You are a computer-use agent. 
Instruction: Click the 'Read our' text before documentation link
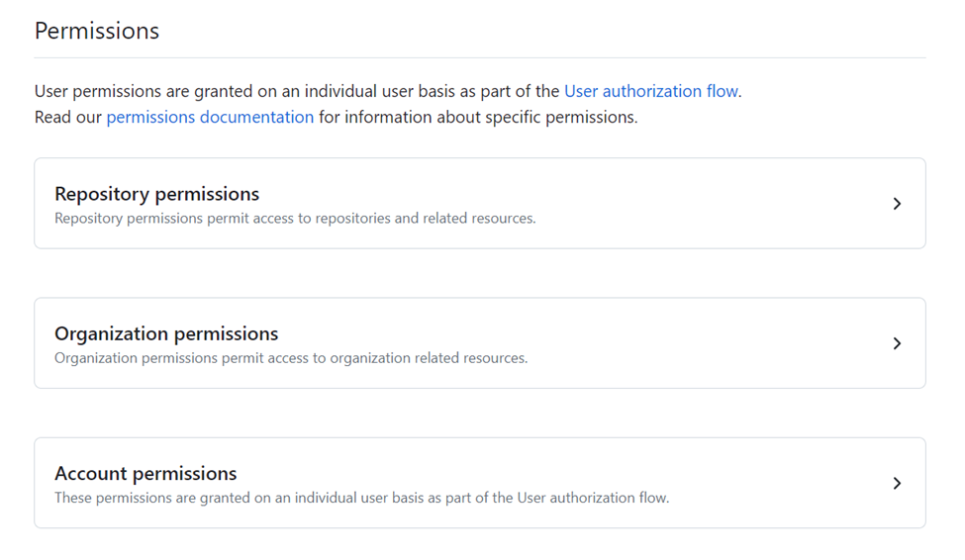[68, 117]
